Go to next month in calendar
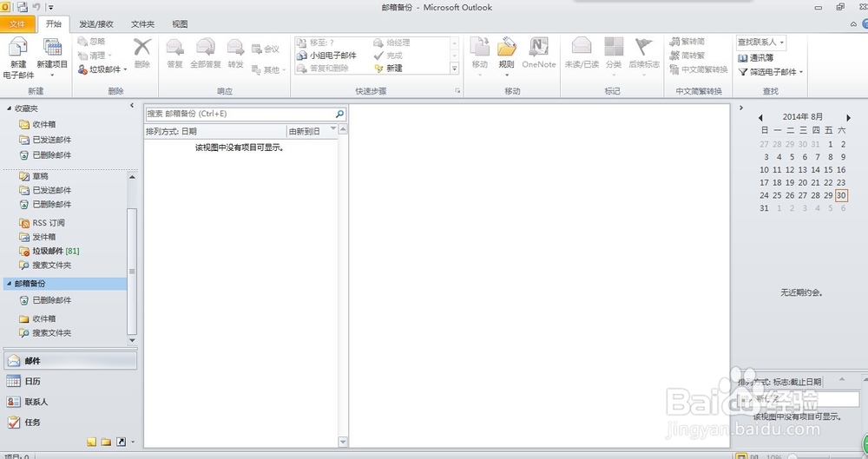 point(848,117)
